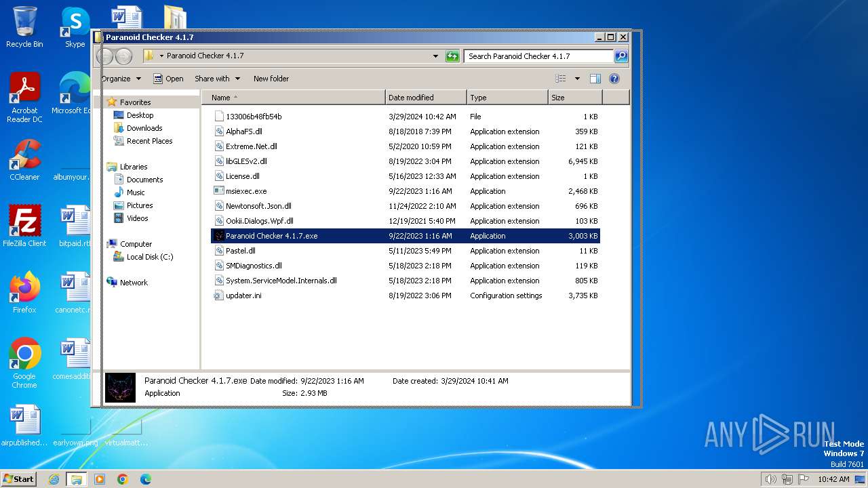Click the address bar path Paranoid Checker 4.1.7
The height and width of the screenshot is (488, 868).
pyautogui.click(x=205, y=56)
